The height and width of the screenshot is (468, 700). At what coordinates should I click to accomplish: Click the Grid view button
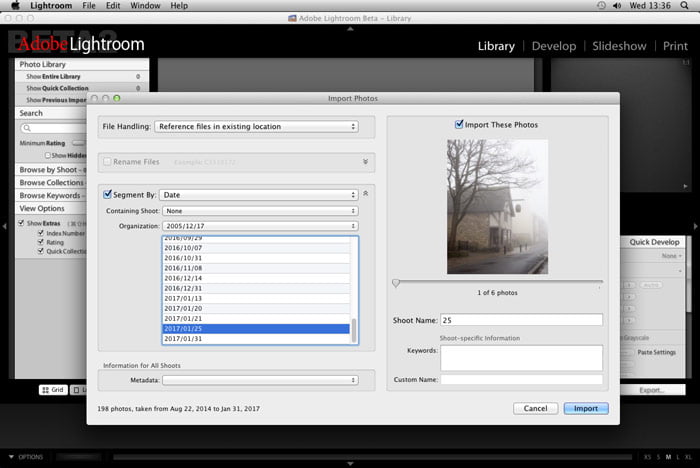click(53, 390)
